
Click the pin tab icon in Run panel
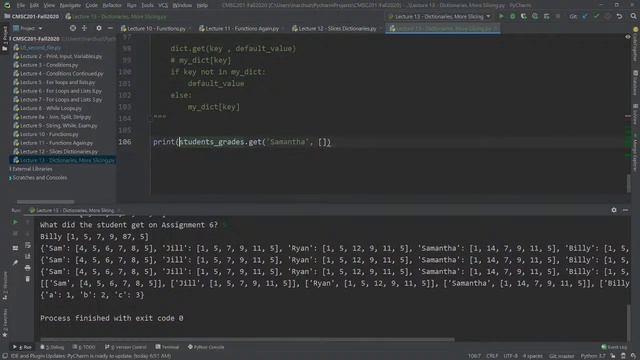[15, 262]
